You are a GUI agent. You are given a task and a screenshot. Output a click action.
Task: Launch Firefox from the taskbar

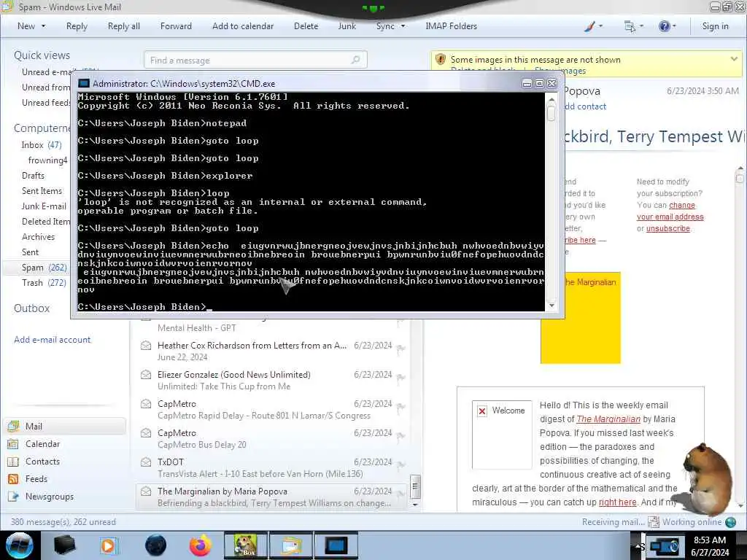(200, 545)
